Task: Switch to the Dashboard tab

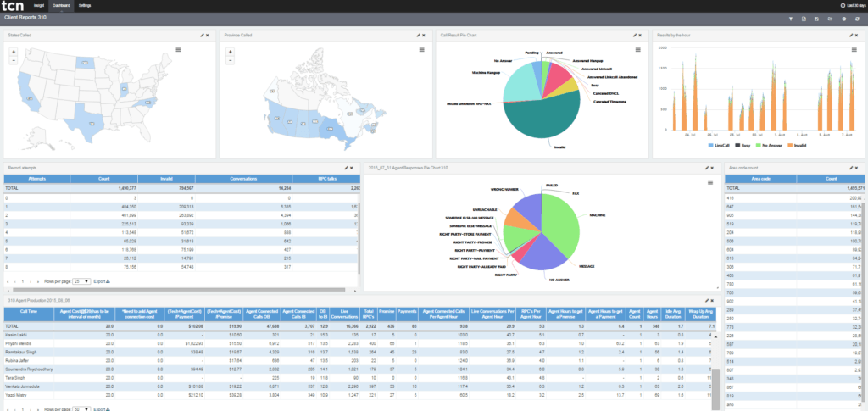Action: [61, 5]
